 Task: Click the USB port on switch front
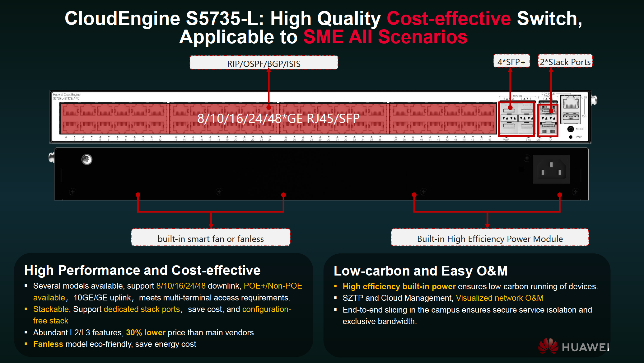click(x=571, y=116)
